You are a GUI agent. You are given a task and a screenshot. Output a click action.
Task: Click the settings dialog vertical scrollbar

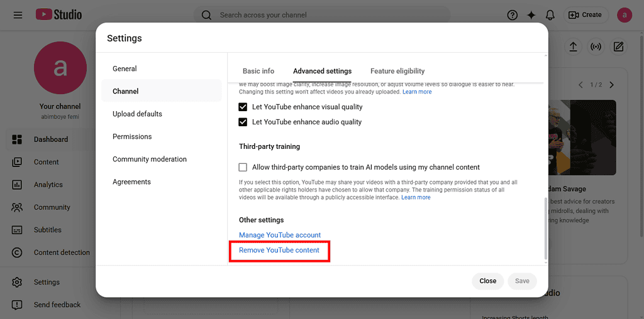[545, 227]
